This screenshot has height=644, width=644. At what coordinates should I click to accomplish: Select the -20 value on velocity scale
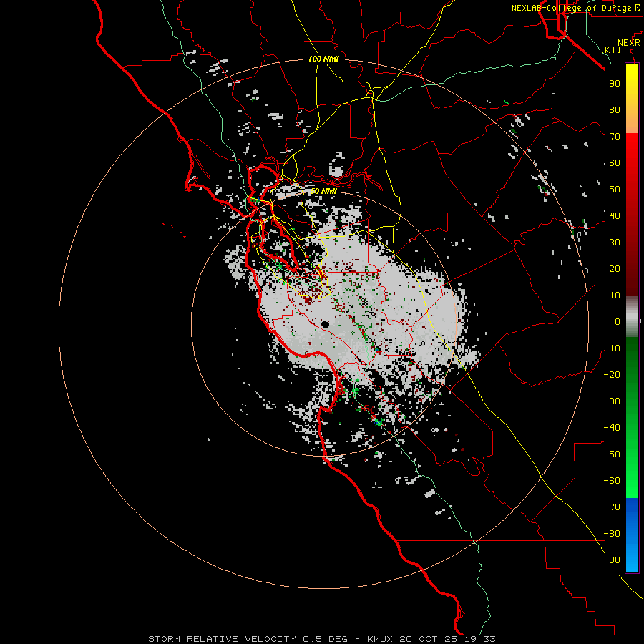pos(612,374)
